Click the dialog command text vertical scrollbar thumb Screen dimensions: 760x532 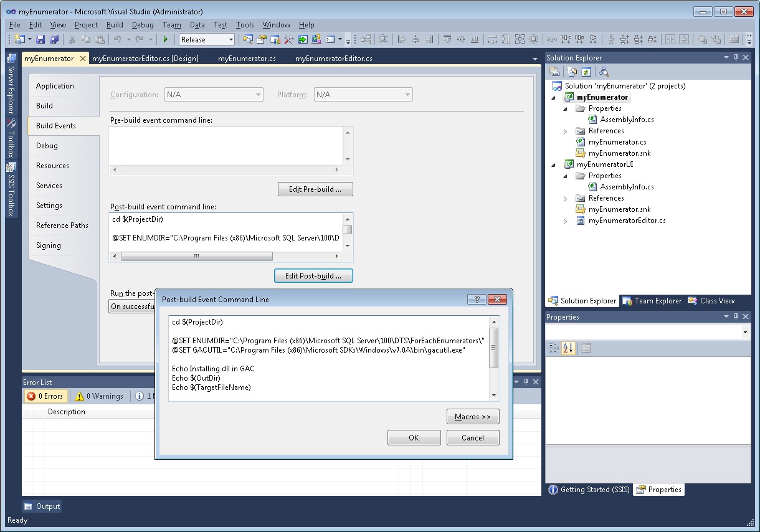(x=494, y=348)
